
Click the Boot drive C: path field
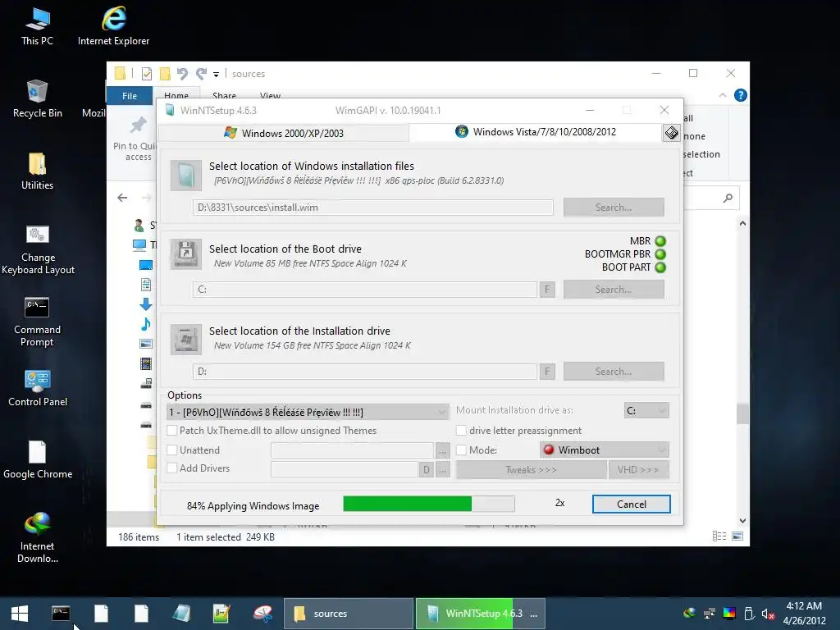(x=365, y=290)
